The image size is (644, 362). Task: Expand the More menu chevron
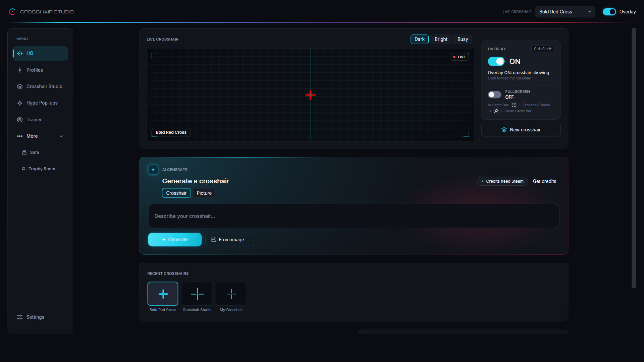[x=61, y=136]
